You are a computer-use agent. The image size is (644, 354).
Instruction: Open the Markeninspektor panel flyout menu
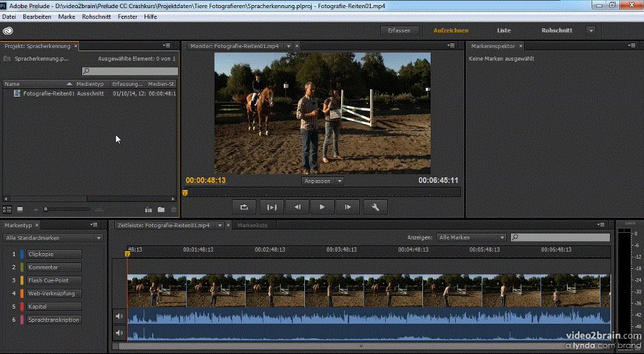631,45
